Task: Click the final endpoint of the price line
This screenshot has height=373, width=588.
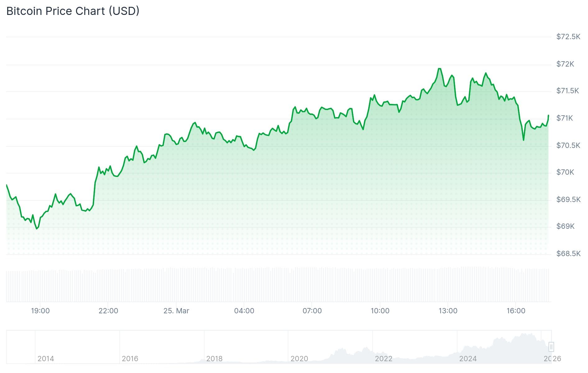Action: click(548, 116)
